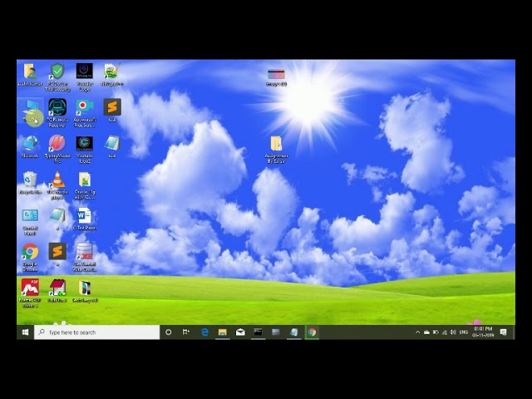Select the Control Panel desktop icon
This screenshot has width=532, height=399.
point(30,222)
